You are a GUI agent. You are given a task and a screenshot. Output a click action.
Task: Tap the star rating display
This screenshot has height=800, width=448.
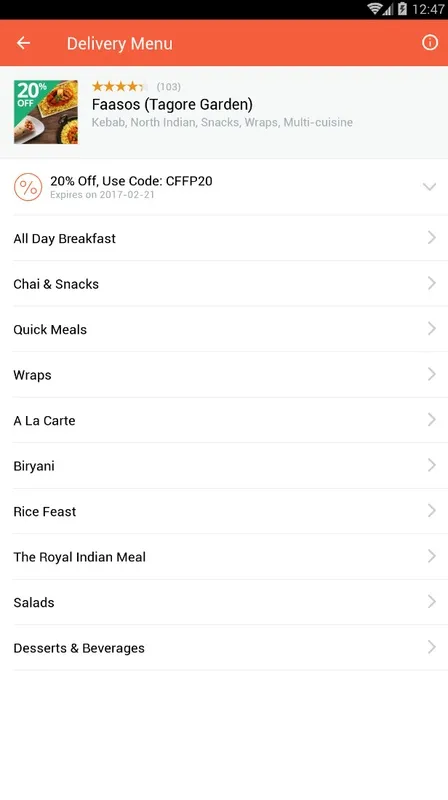120,86
